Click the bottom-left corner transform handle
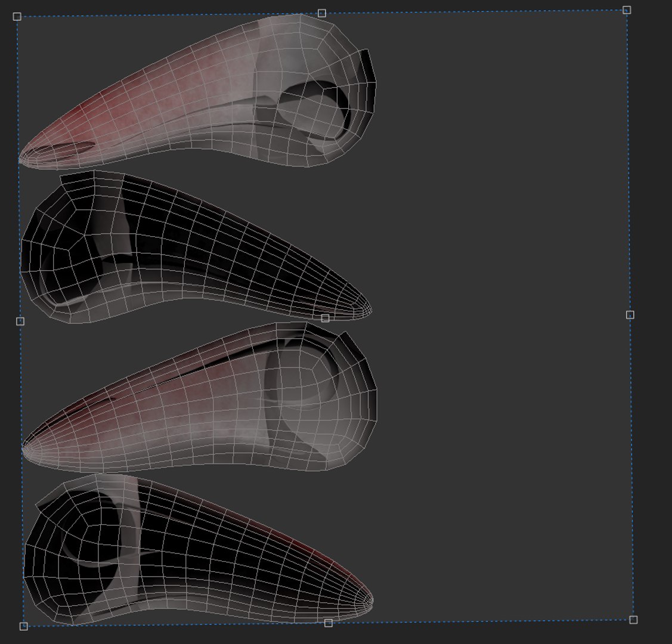 [x=24, y=627]
